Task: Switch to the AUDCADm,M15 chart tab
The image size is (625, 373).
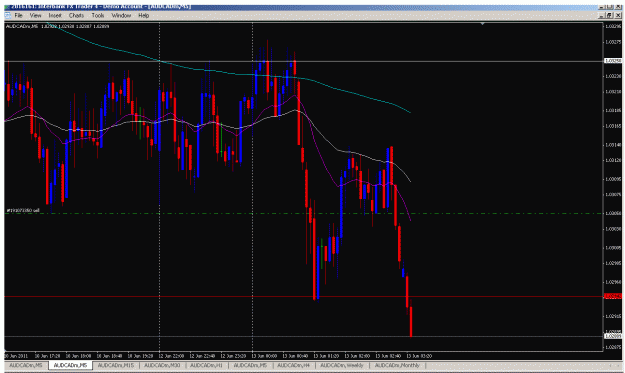Action: (116, 365)
